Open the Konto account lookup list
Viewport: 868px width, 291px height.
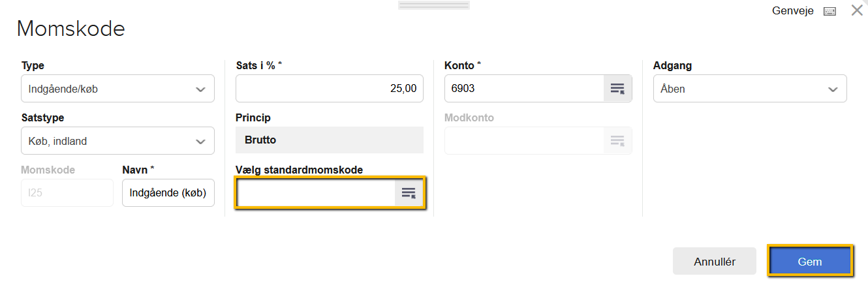pyautogui.click(x=617, y=88)
